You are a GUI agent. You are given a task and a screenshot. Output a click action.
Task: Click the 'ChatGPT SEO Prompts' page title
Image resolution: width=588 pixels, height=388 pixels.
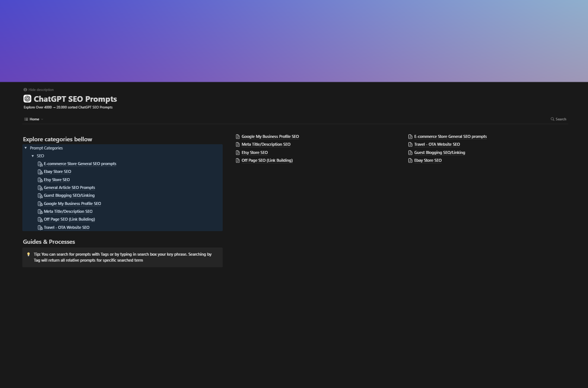(x=75, y=99)
